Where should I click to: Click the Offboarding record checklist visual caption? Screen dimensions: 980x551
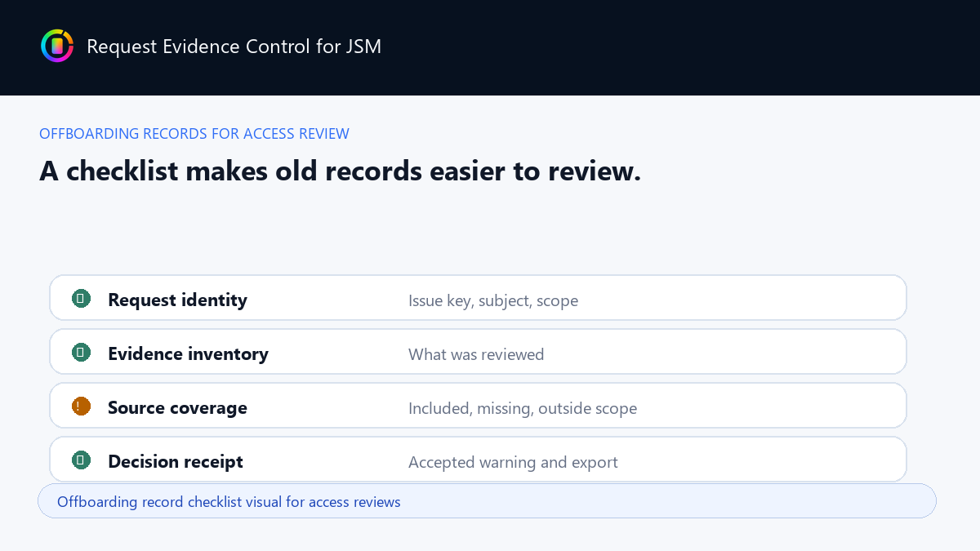[487, 501]
